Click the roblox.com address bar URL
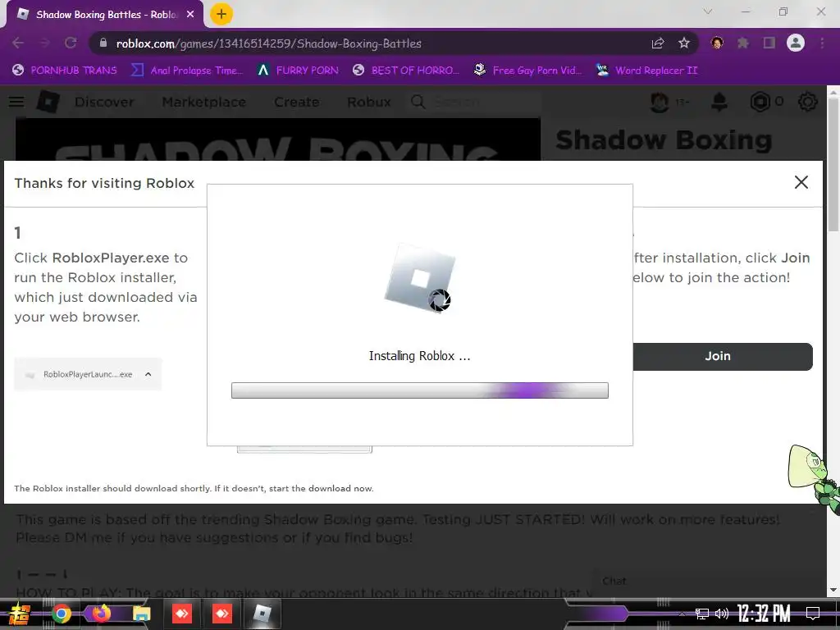 click(268, 43)
